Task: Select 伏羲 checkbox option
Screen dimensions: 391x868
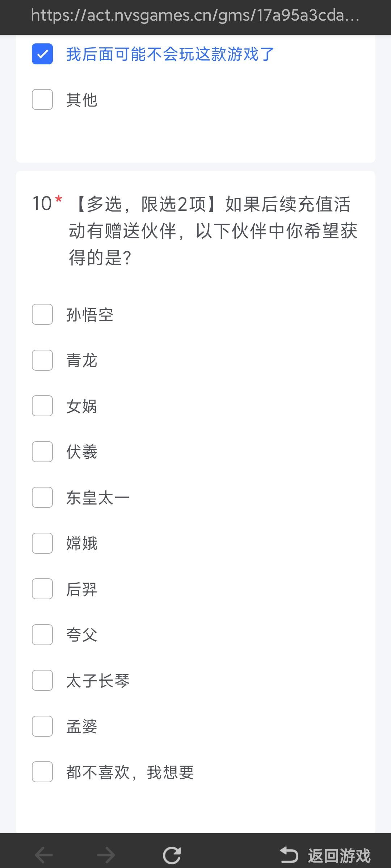Action: click(42, 452)
